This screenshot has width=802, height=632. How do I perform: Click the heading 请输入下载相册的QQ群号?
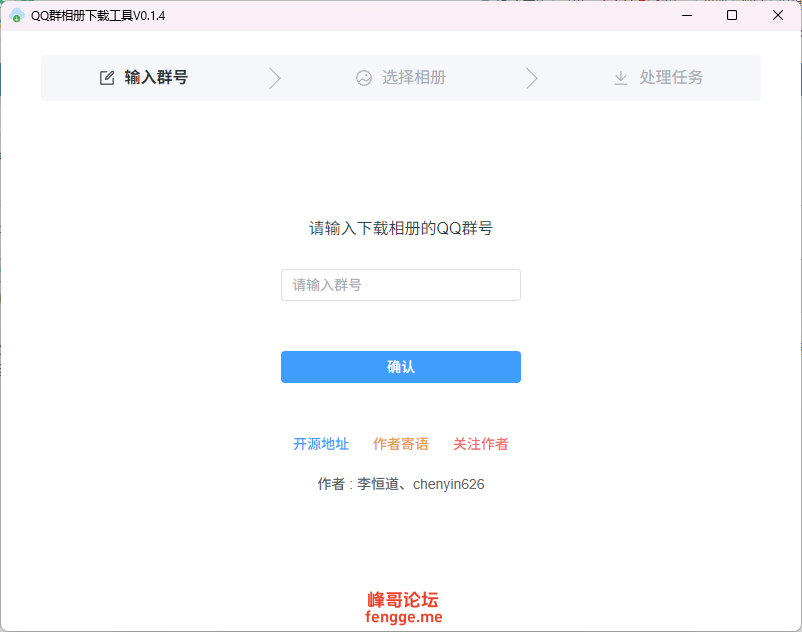click(401, 228)
